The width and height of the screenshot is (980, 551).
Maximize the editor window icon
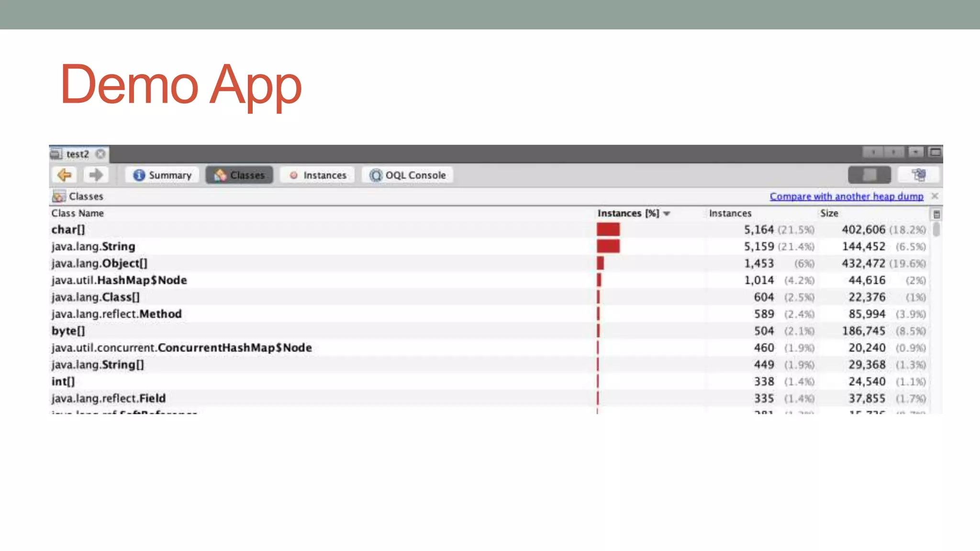[935, 152]
